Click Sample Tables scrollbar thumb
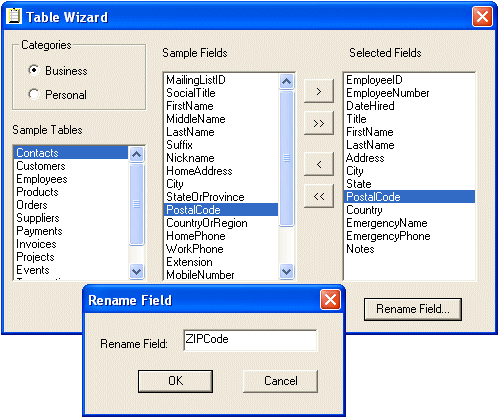The image size is (498, 417). point(136,204)
